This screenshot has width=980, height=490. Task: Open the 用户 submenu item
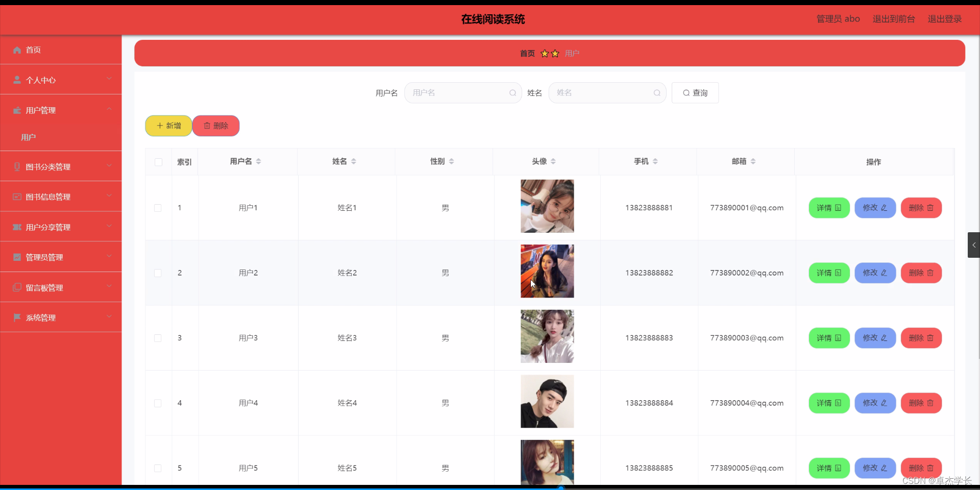click(x=29, y=137)
